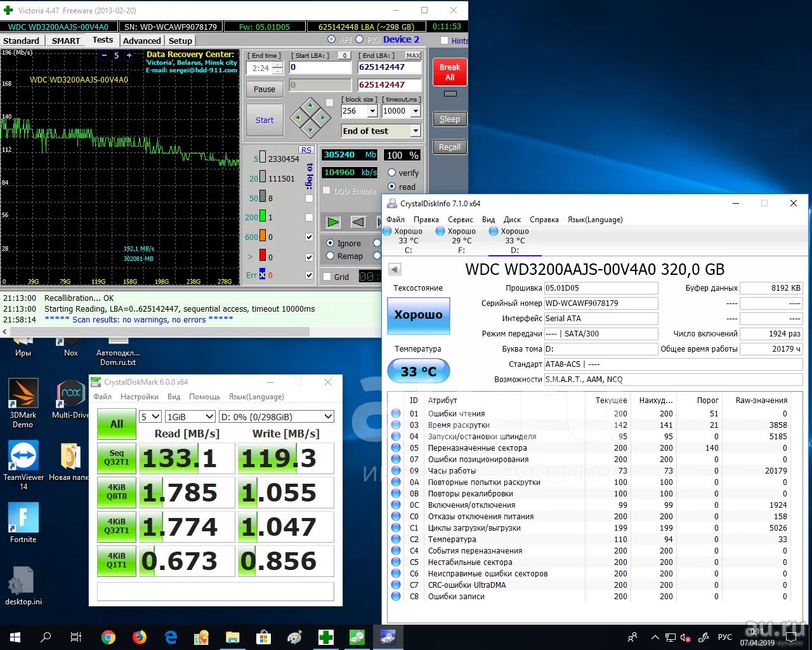Toggle log checkbox for Err blocks
This screenshot has width=812, height=650.
coord(309,275)
